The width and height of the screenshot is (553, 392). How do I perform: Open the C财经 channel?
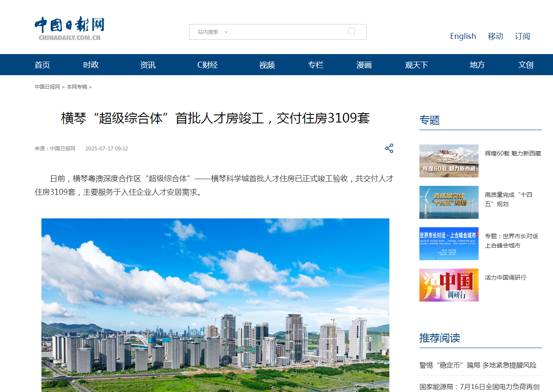click(x=207, y=65)
